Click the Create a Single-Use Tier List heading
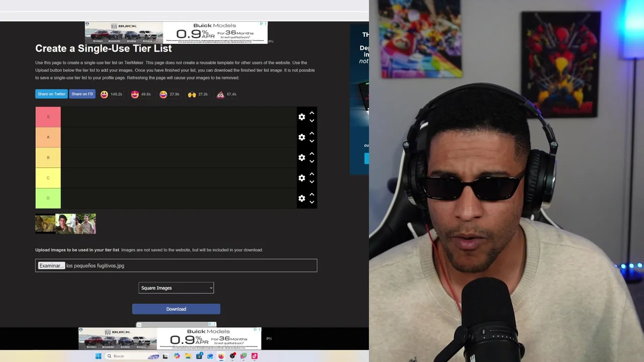The height and width of the screenshot is (362, 644). coord(104,48)
